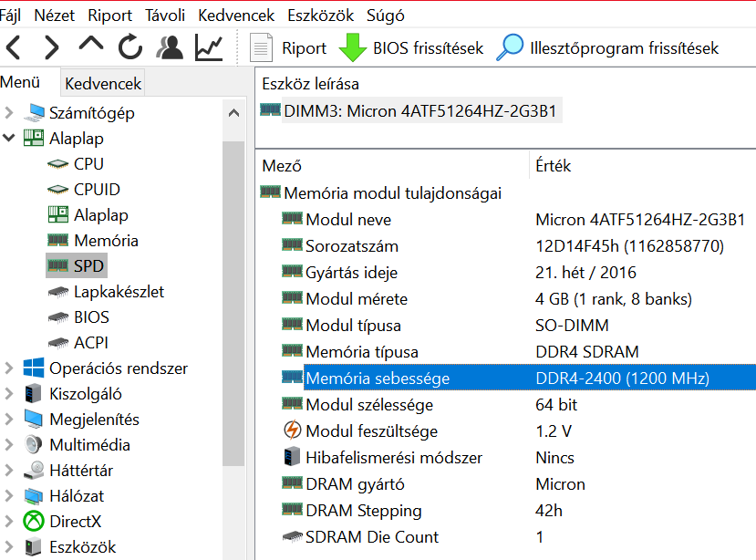Select the DIMM3 Micron device entry
The width and height of the screenshot is (756, 560).
click(x=419, y=111)
